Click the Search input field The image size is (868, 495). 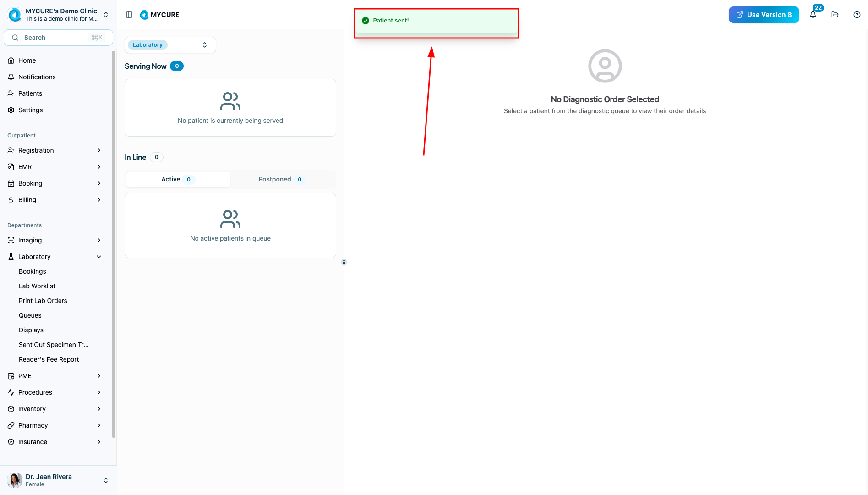58,38
